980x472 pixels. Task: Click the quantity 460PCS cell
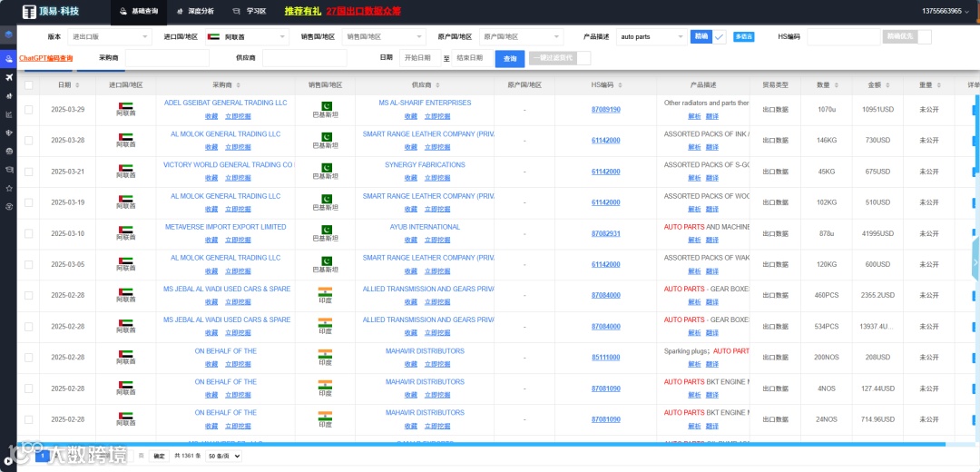coord(827,295)
